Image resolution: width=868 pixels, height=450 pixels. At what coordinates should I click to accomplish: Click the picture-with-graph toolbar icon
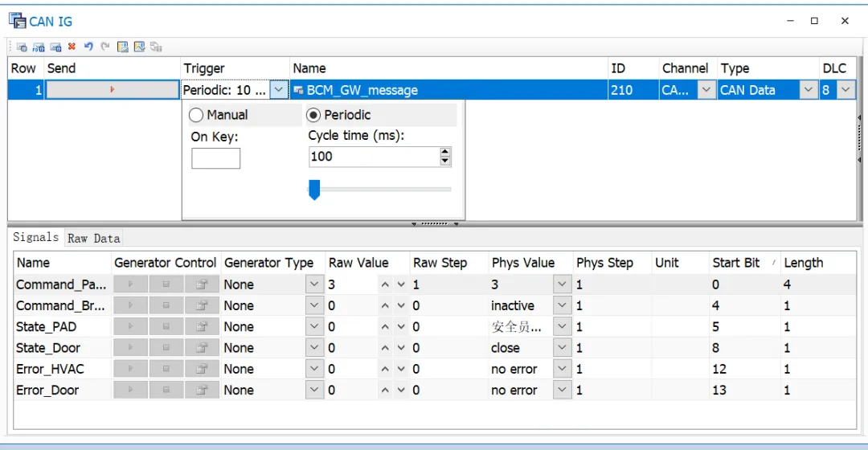(x=140, y=47)
